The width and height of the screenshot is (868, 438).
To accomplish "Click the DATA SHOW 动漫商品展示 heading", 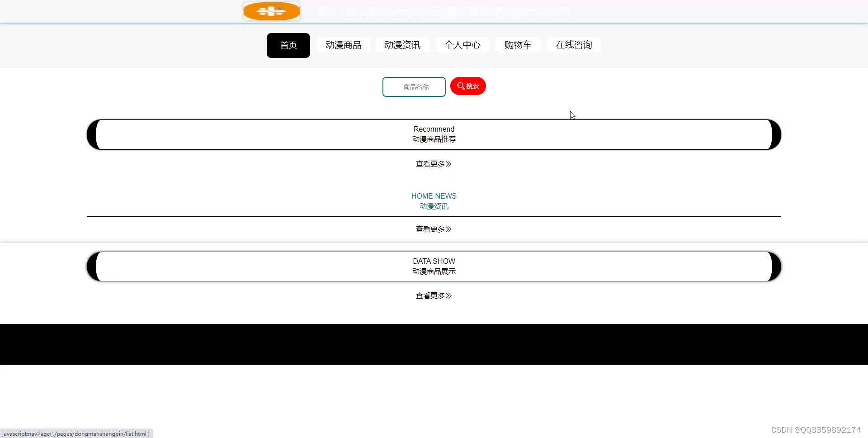I will click(434, 267).
